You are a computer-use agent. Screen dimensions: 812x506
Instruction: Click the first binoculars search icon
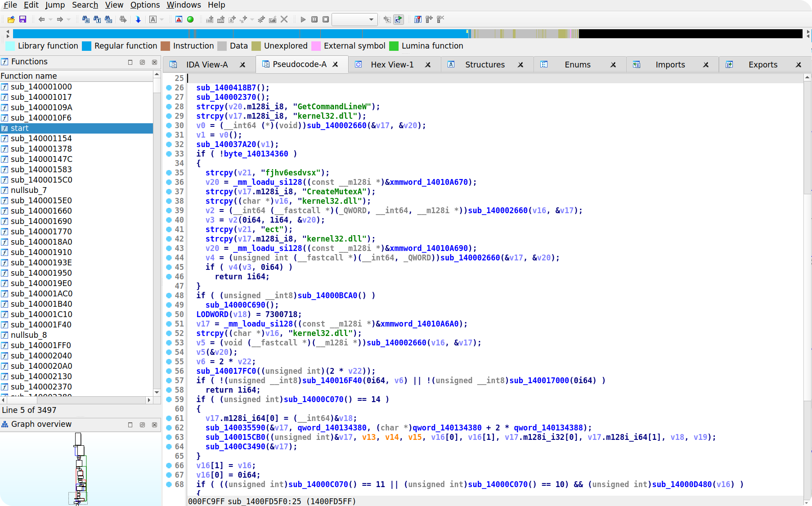coord(85,19)
